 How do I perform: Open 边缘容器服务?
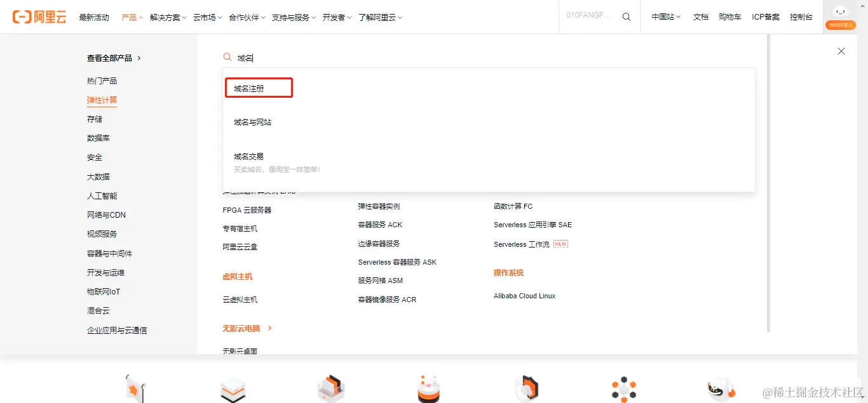pos(379,243)
